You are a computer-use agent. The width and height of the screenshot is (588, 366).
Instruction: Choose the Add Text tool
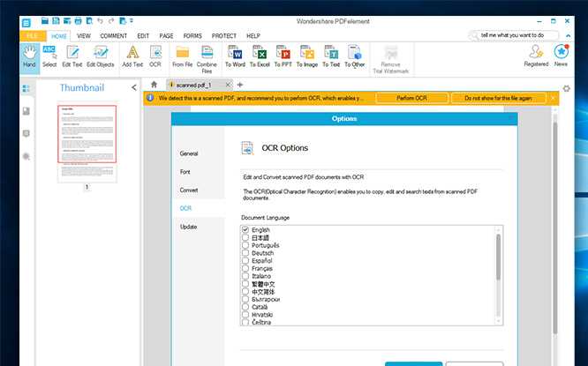132,56
